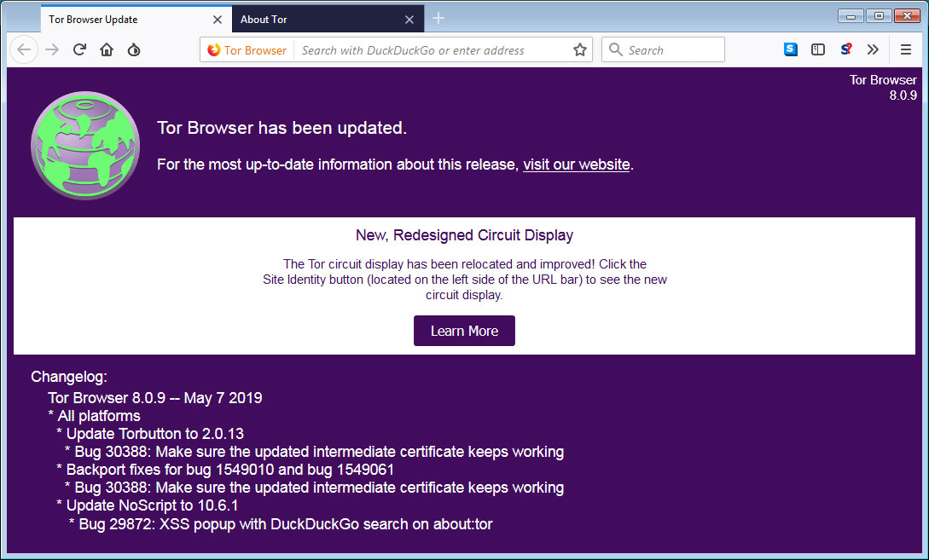Click the Update NoScript to 10.6.1 line
Screen dimensions: 929x560
coord(147,505)
